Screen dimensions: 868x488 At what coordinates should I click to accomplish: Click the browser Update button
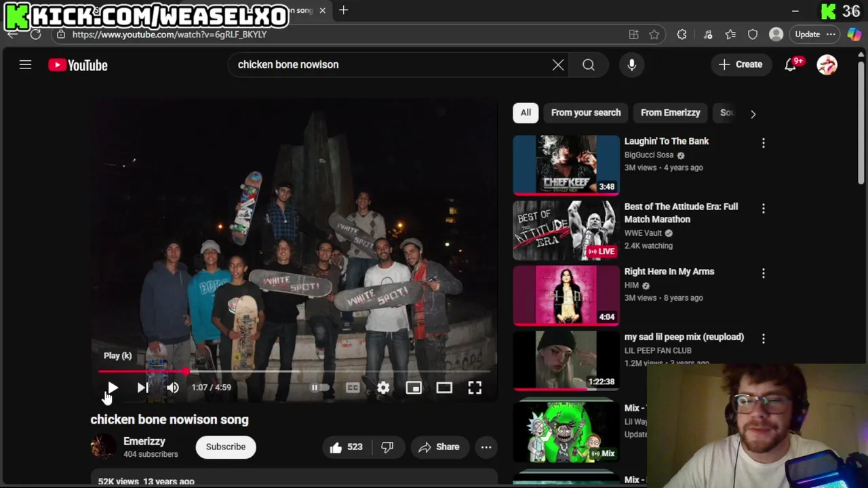(x=815, y=34)
